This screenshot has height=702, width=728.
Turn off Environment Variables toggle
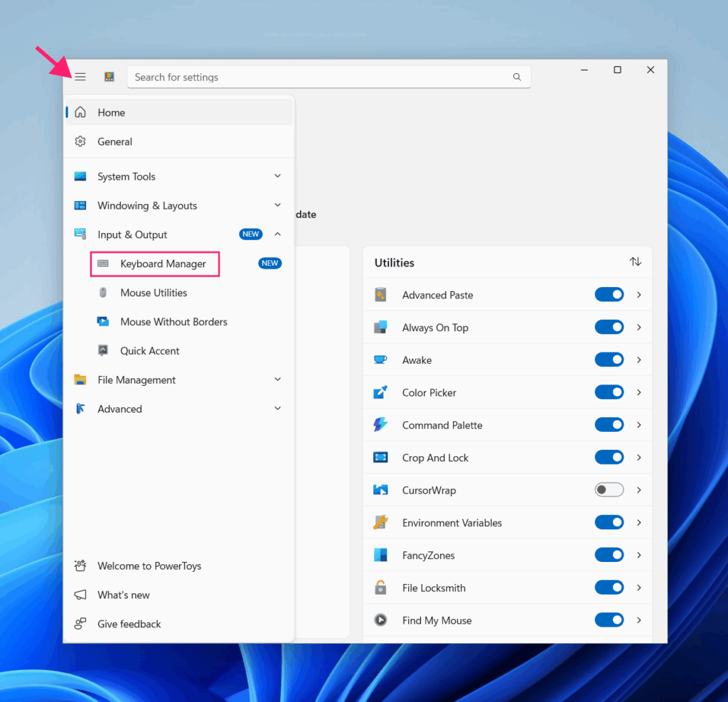[609, 522]
